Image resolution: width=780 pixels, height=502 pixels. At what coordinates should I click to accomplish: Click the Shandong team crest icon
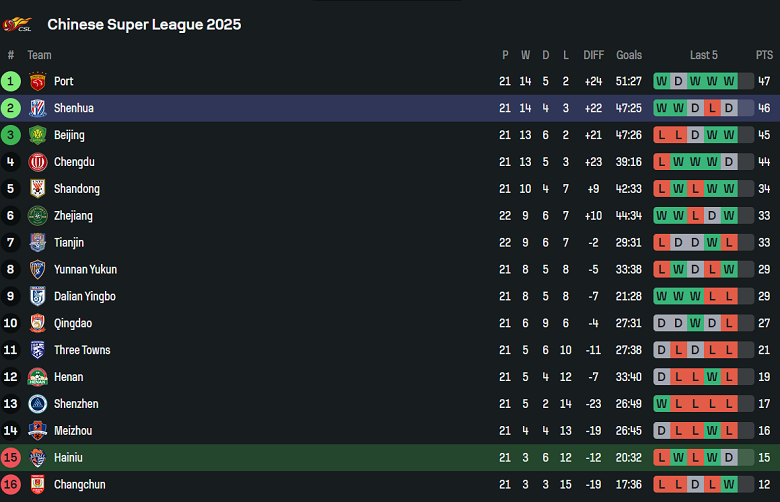pyautogui.click(x=38, y=189)
